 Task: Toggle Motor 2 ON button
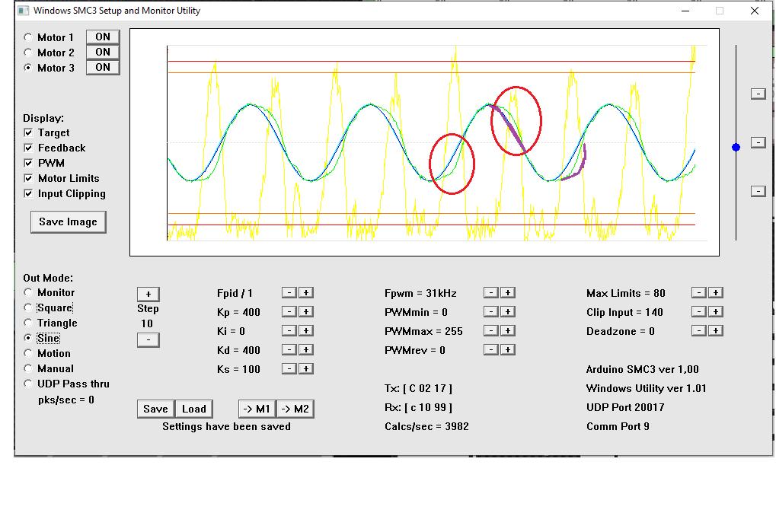103,52
